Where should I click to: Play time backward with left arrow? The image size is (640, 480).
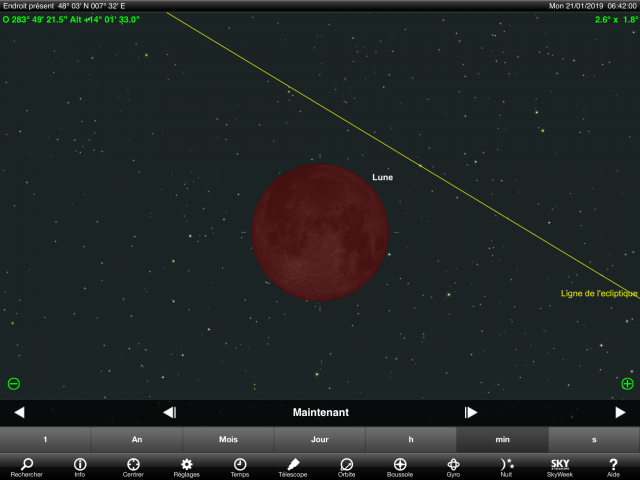[x=19, y=412]
